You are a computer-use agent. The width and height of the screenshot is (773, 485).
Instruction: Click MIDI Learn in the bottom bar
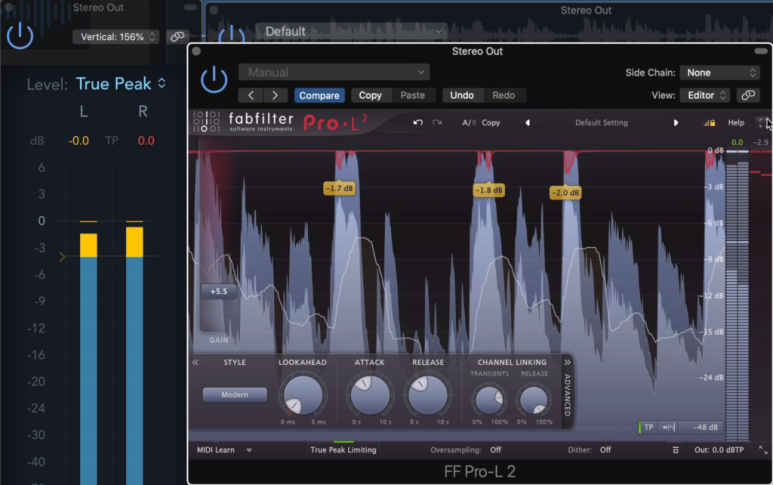click(x=215, y=450)
